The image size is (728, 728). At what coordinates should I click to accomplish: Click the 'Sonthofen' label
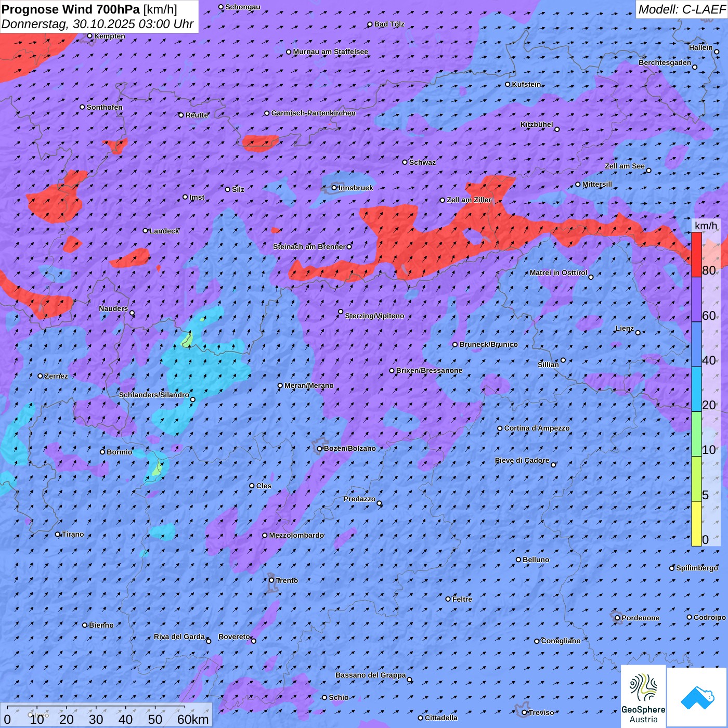point(105,107)
